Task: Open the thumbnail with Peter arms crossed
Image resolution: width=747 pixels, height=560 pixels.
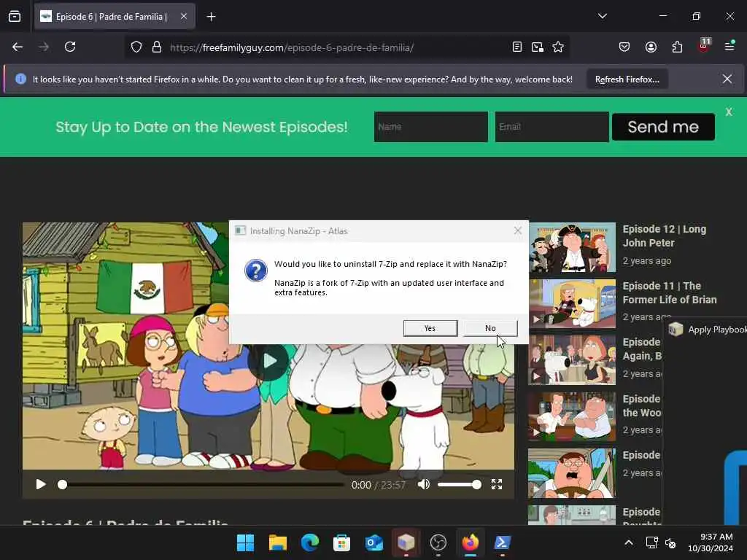Action: tap(572, 416)
